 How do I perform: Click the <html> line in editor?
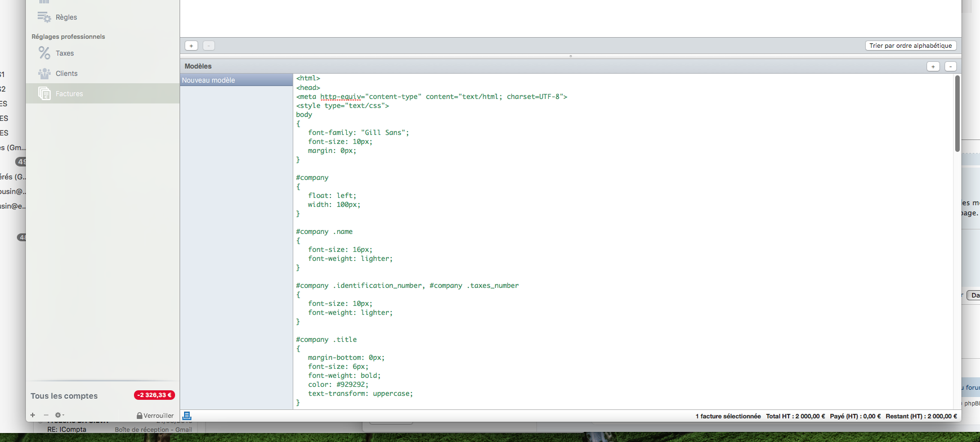coord(308,78)
